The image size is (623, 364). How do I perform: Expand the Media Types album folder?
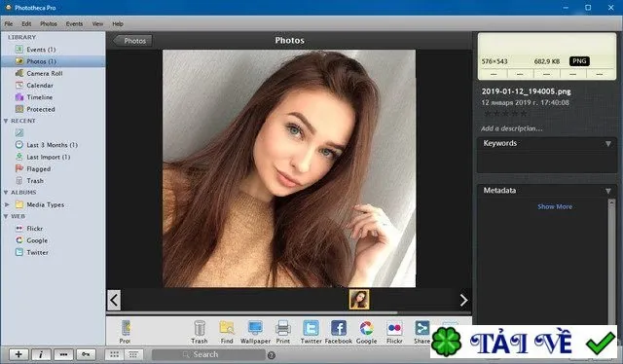point(7,204)
